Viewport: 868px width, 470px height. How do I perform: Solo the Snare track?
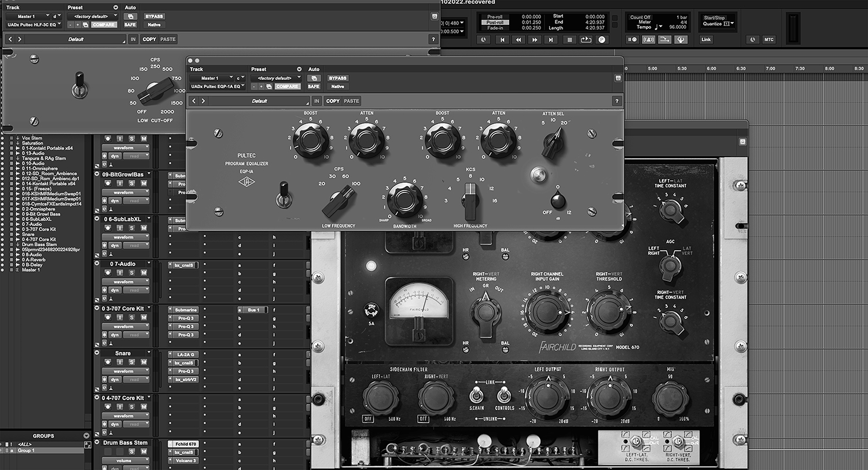tap(132, 362)
